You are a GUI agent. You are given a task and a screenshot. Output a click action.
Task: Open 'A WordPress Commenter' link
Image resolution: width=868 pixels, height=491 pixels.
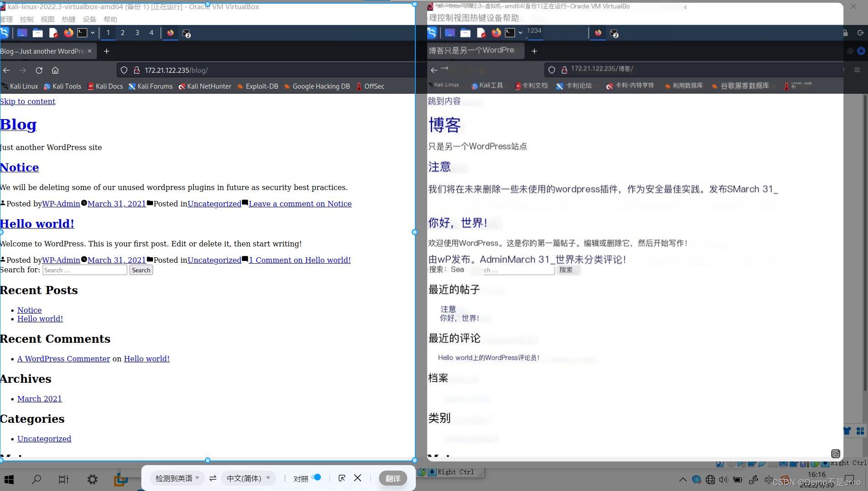pos(64,359)
